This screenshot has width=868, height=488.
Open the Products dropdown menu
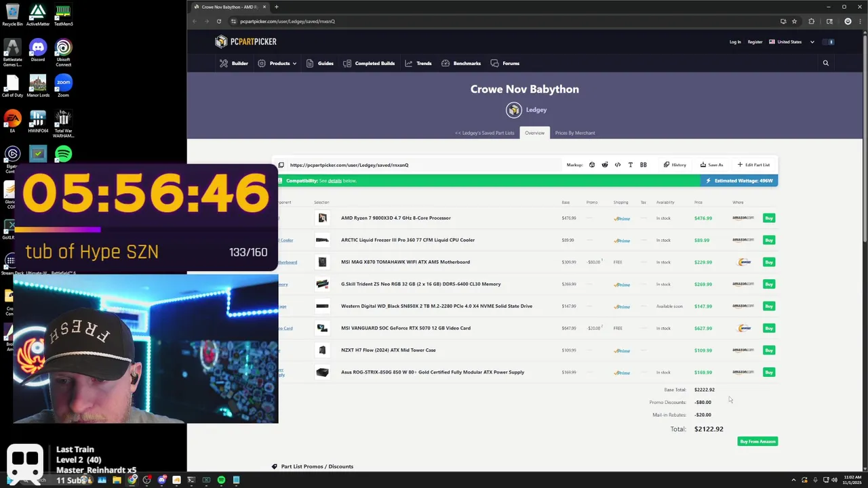(x=277, y=63)
